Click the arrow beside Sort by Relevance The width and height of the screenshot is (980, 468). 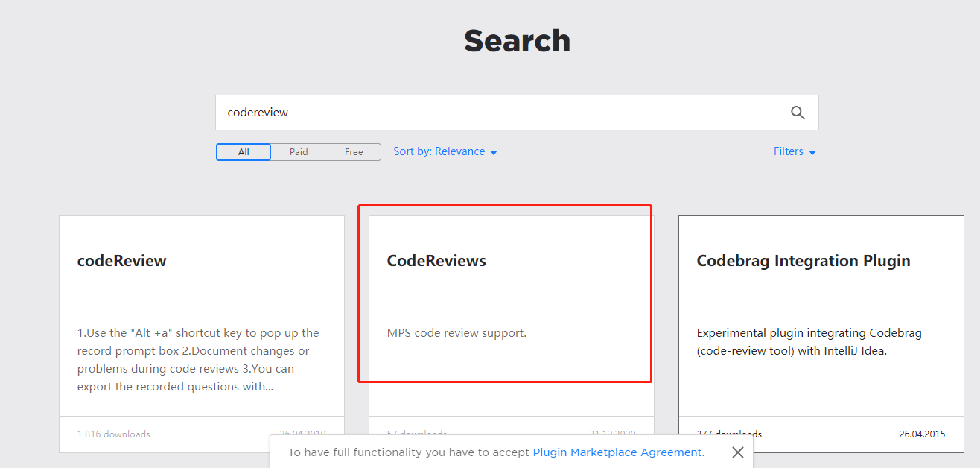coord(494,152)
